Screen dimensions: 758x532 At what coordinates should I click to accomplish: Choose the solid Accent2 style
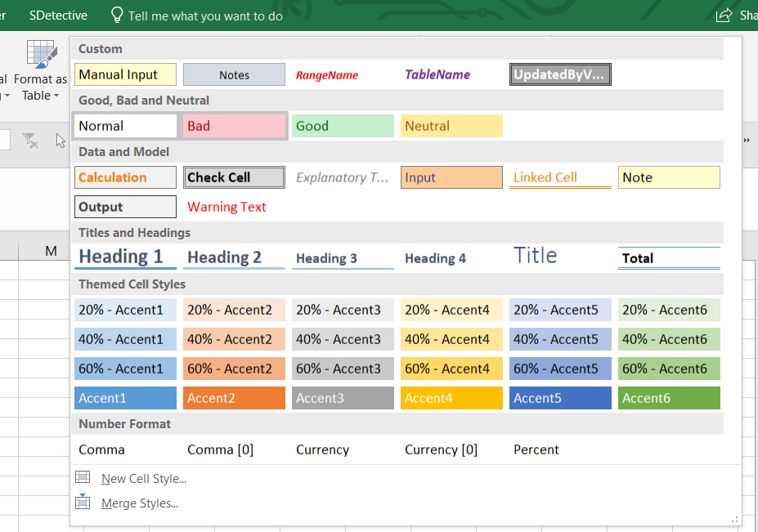pos(234,398)
